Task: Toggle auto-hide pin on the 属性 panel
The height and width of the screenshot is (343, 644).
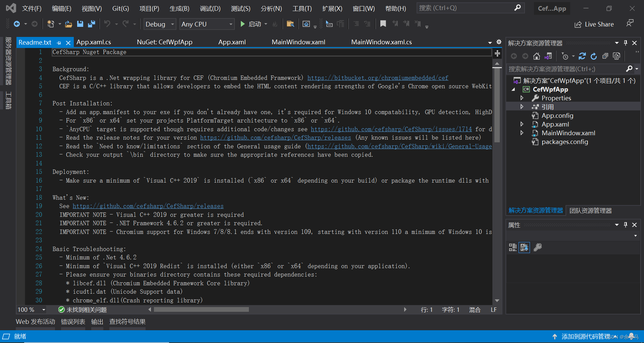Action: [x=625, y=225]
